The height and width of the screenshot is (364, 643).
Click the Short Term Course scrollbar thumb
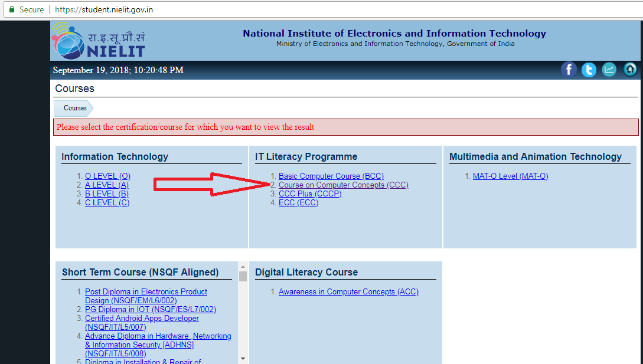pos(243,276)
